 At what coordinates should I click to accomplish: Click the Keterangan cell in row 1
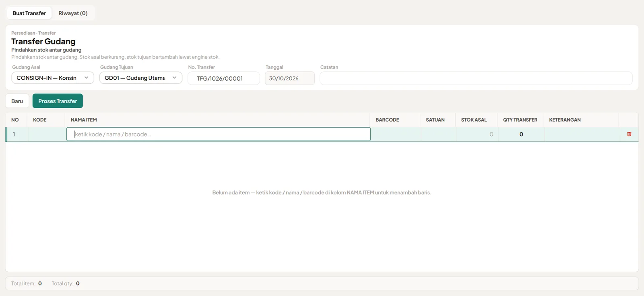(582, 134)
